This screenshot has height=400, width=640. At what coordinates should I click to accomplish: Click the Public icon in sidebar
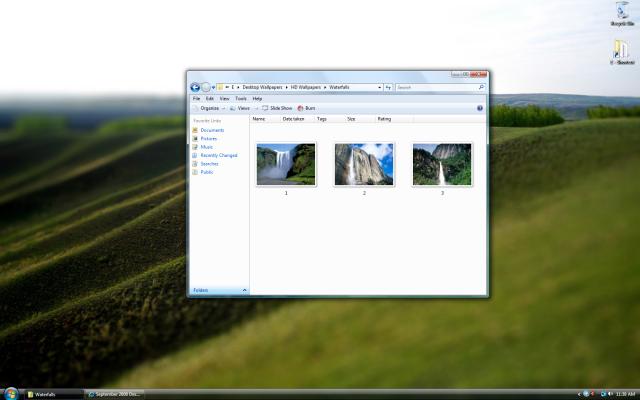(195, 172)
